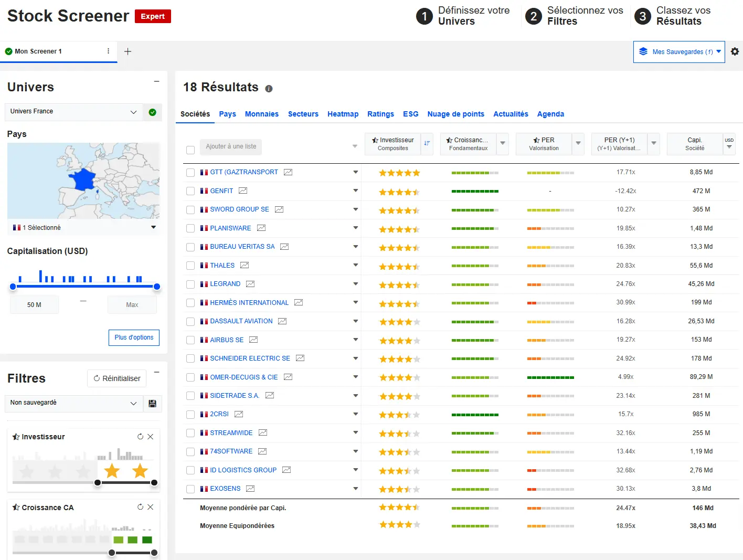This screenshot has height=560, width=743.
Task: Expand row arrow for LEGRAND
Action: [x=356, y=284]
